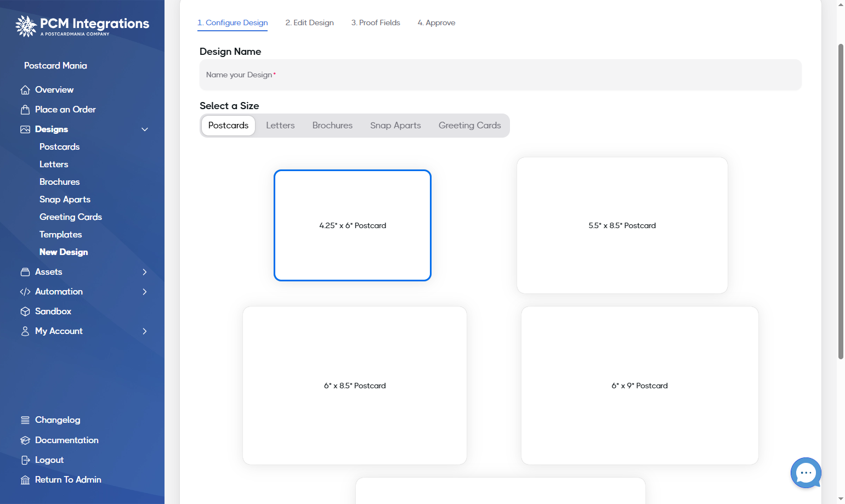The width and height of the screenshot is (845, 504).
Task: Collapse the Designs submenu chevron
Action: pyautogui.click(x=145, y=129)
